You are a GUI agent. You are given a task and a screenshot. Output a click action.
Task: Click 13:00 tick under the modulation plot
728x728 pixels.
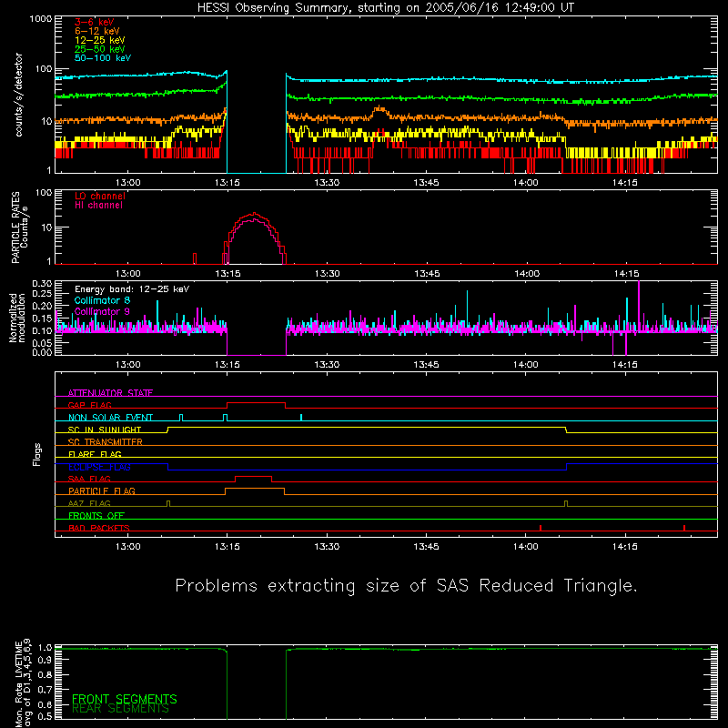pos(127,365)
